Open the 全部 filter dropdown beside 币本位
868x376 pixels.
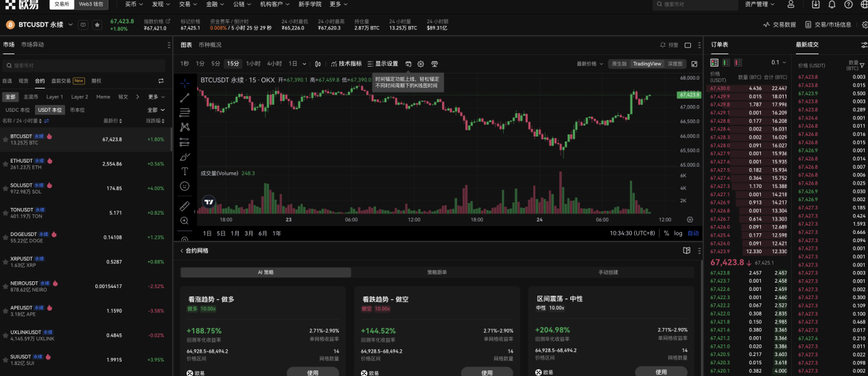point(156,110)
